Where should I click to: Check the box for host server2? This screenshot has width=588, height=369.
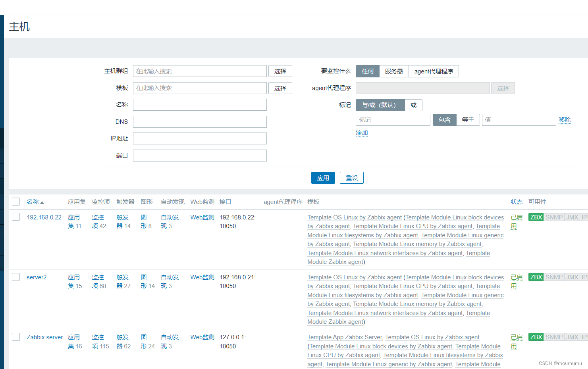click(x=16, y=277)
